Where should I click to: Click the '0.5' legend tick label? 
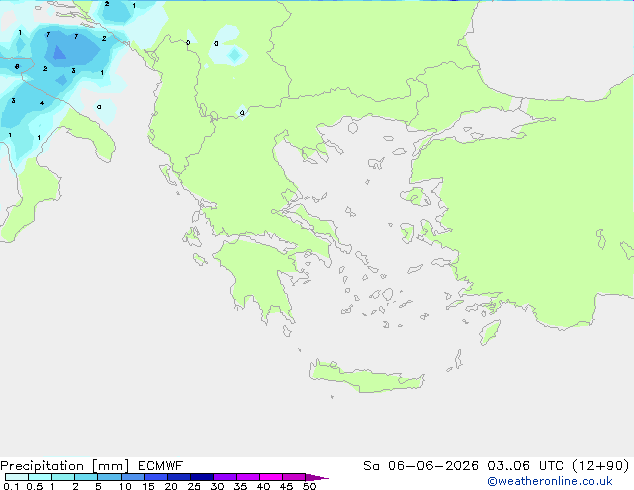pyautogui.click(x=35, y=486)
